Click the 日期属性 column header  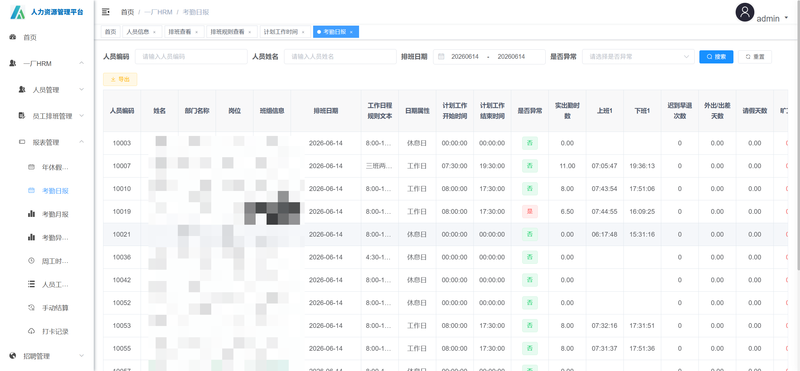click(417, 111)
